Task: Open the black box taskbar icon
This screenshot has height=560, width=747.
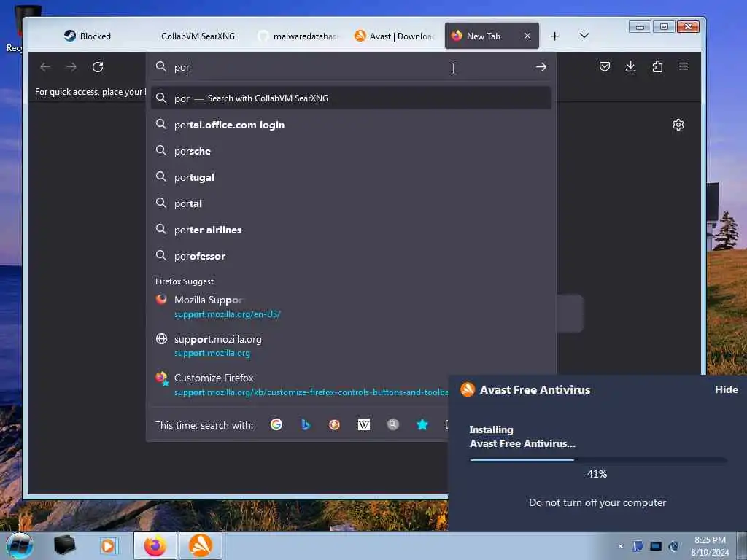Action: click(64, 545)
